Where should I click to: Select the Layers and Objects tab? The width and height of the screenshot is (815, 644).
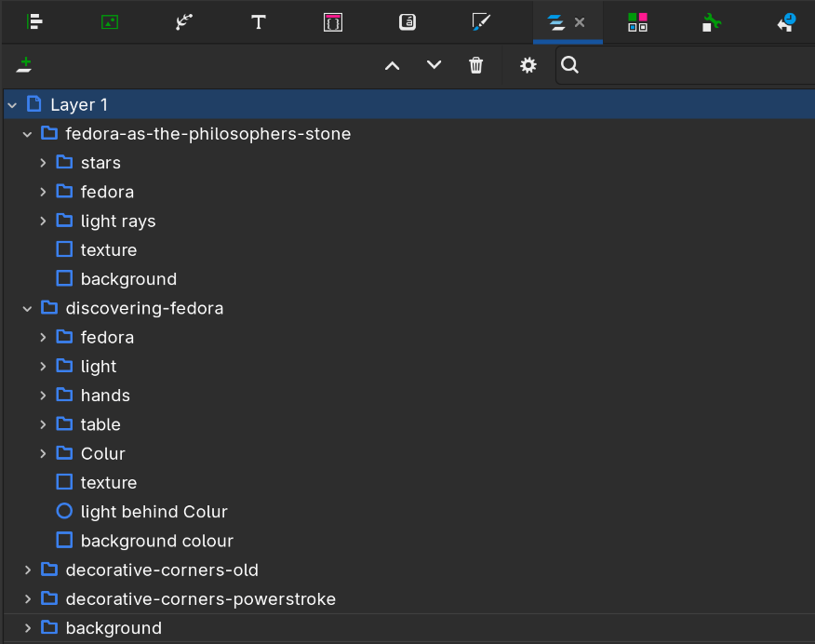tap(555, 22)
